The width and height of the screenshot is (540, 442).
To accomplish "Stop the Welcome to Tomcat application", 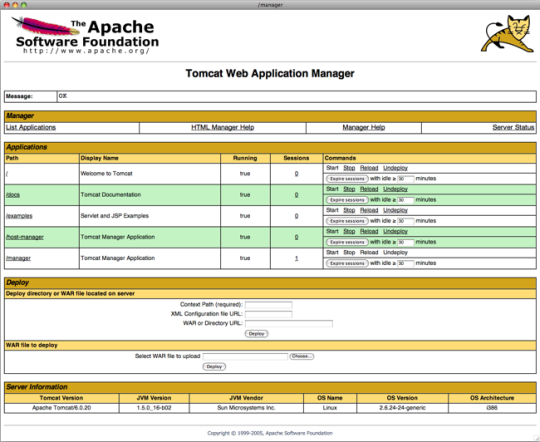I will point(349,168).
